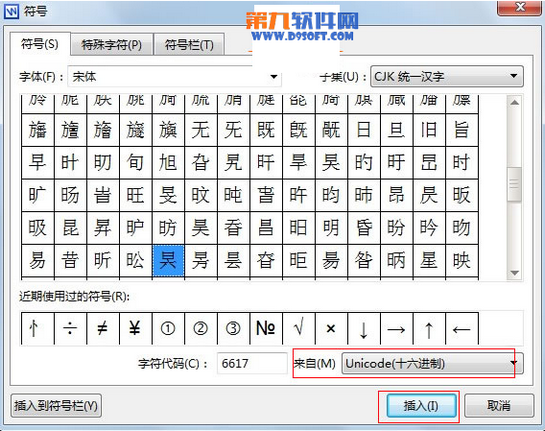Click the Numero sign symbol
The width and height of the screenshot is (545, 431).
coord(266,328)
